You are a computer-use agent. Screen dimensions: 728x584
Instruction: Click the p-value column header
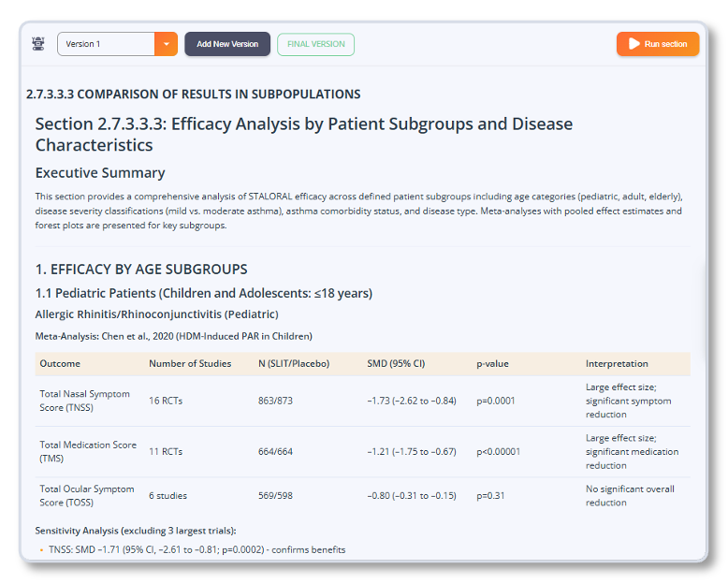[x=493, y=364]
